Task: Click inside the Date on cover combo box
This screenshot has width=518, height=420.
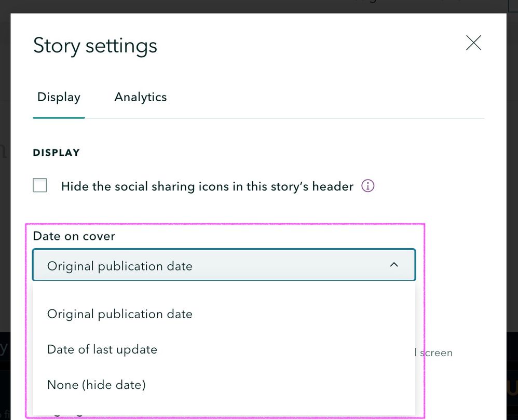Action: pyautogui.click(x=223, y=265)
